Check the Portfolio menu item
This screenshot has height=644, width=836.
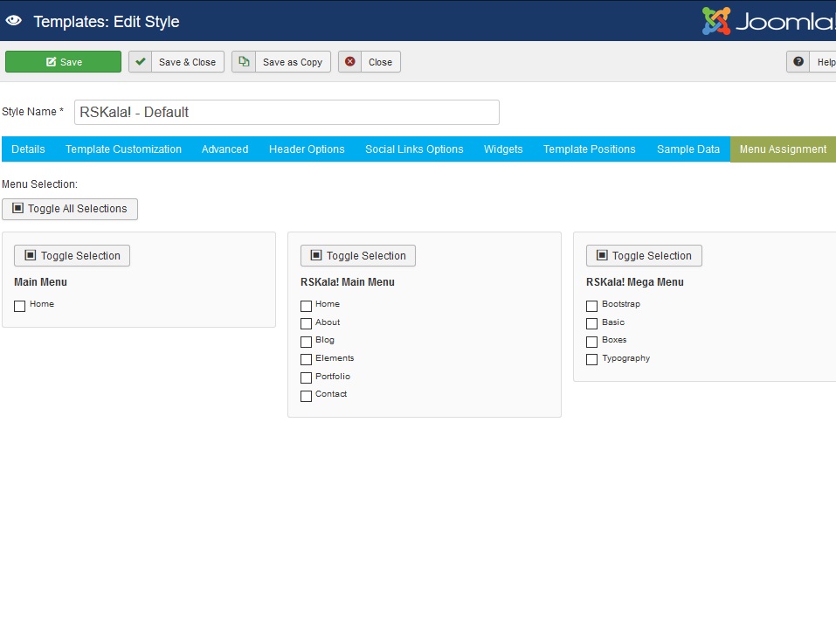(x=306, y=377)
